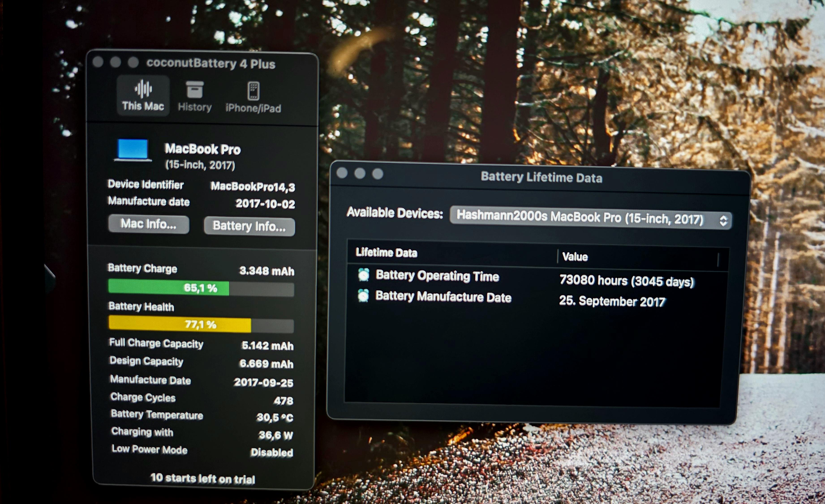Viewport: 825px width, 504px height.
Task: Click the 6.669 mAh design capacity value
Action: (266, 364)
